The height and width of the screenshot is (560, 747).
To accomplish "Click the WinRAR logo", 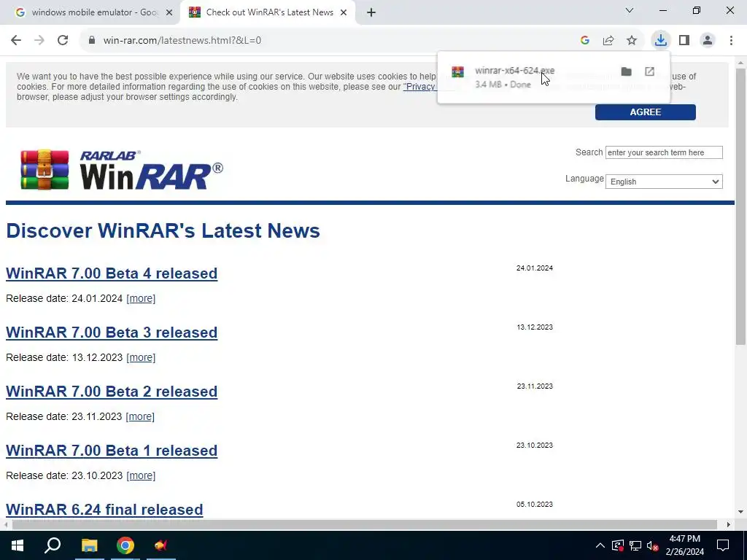I will (122, 170).
